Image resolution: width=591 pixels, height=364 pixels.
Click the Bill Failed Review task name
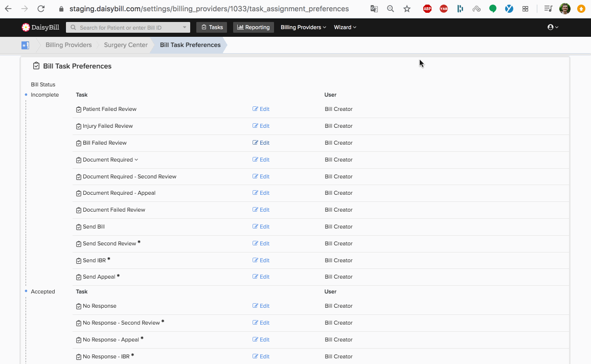click(x=105, y=143)
